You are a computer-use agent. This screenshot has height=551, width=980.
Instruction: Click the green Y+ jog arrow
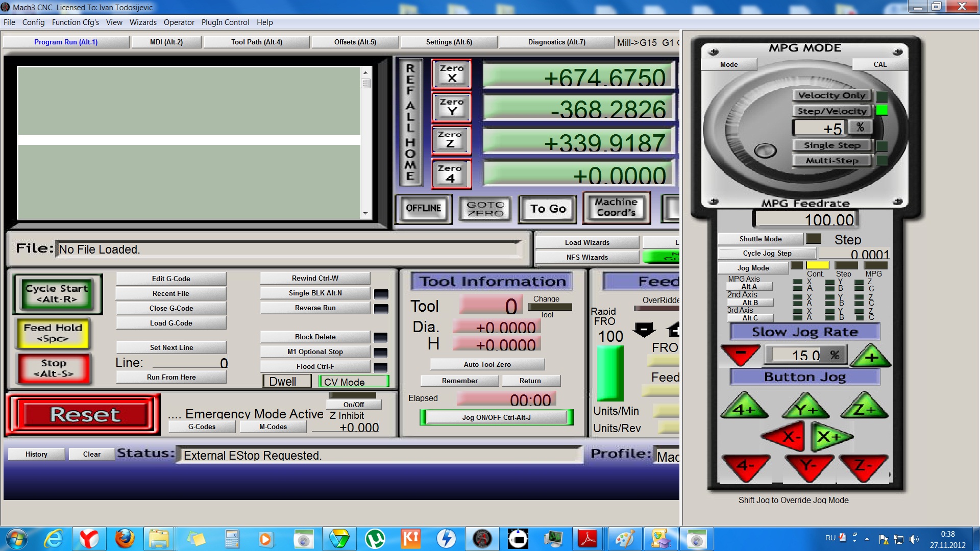pyautogui.click(x=805, y=408)
